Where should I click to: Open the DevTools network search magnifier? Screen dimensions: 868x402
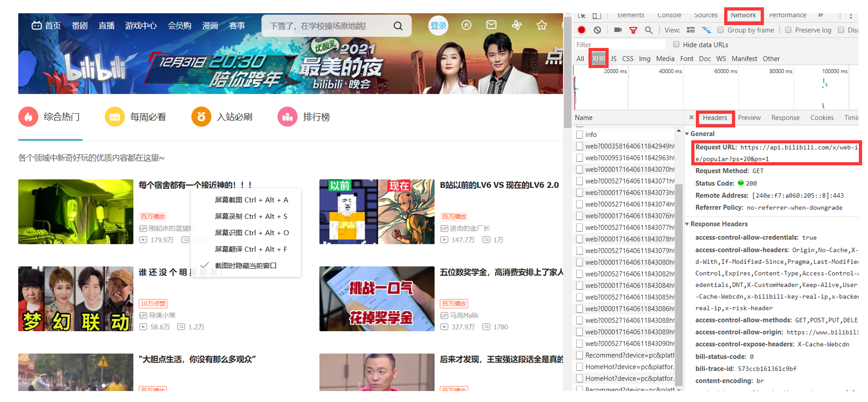649,30
